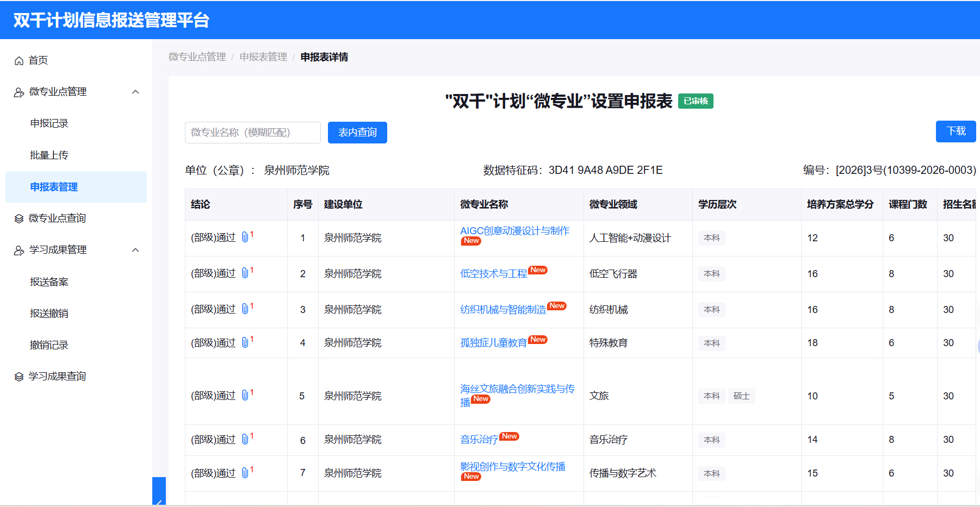This screenshot has width=980, height=507.
Task: Click 微专业点管理 breadcrumb link
Action: pyautogui.click(x=197, y=57)
